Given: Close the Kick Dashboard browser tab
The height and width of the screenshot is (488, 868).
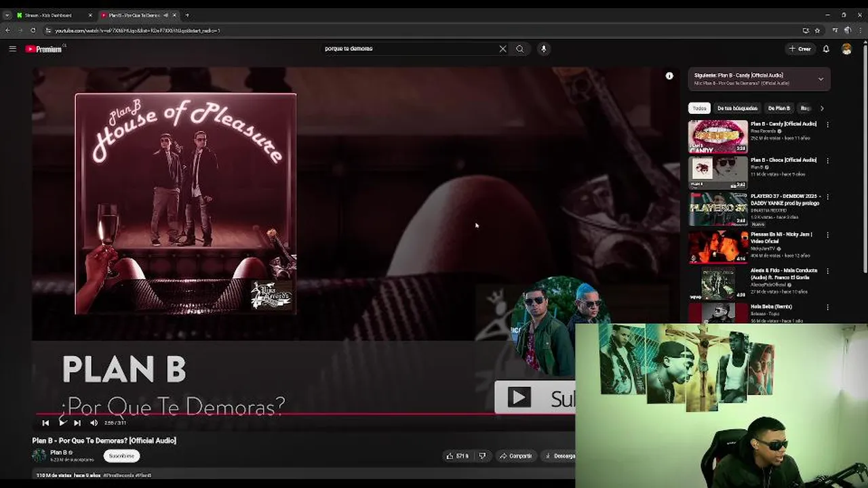Looking at the screenshot, I should pos(90,15).
